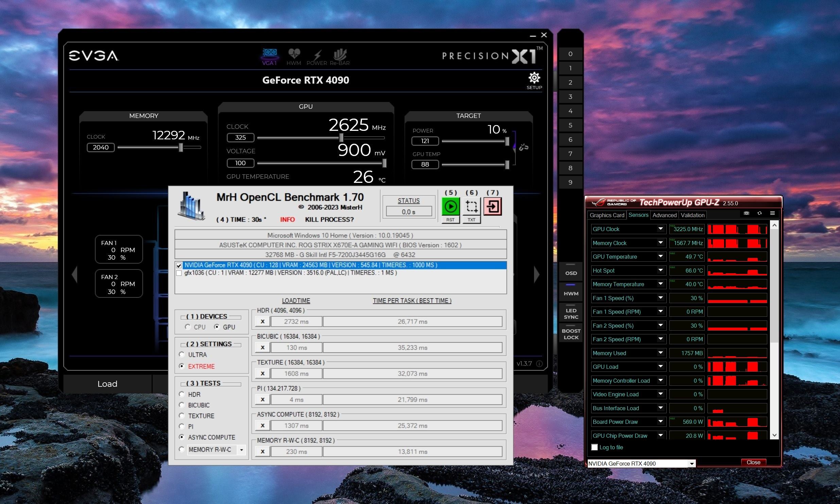The width and height of the screenshot is (840, 504).
Task: Select the CPU device radio button
Action: click(x=188, y=327)
